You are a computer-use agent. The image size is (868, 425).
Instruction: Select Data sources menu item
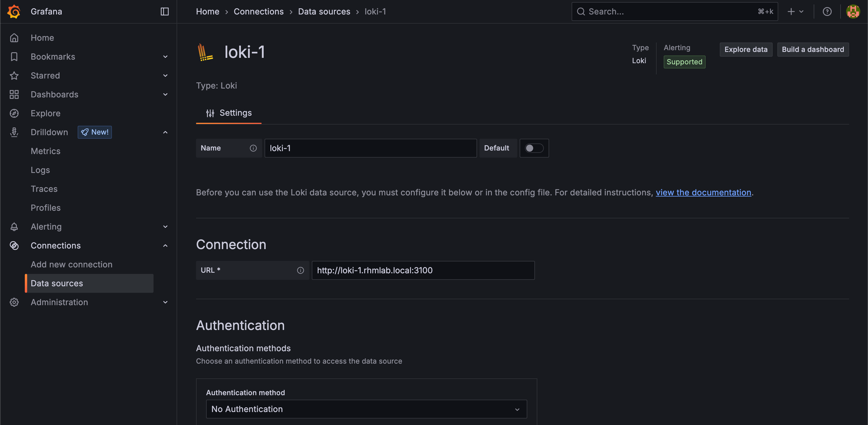89,283
